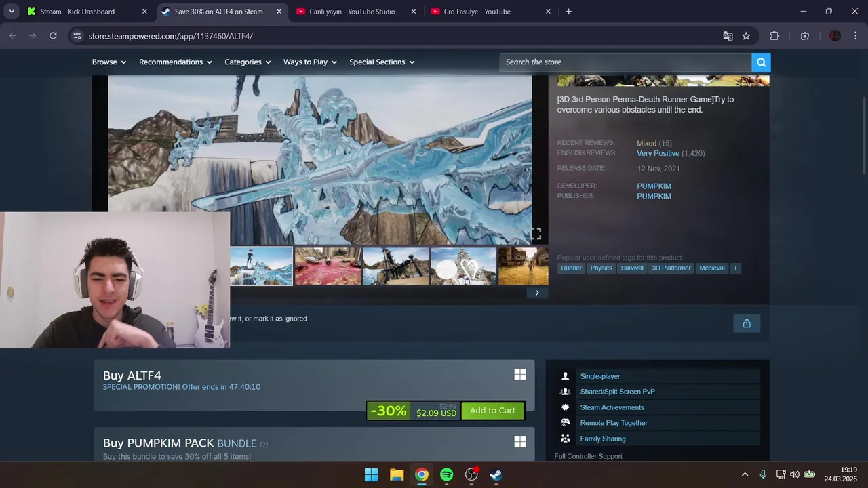Open the taskbar clock showing 19:19
The image size is (868, 488).
click(x=840, y=474)
